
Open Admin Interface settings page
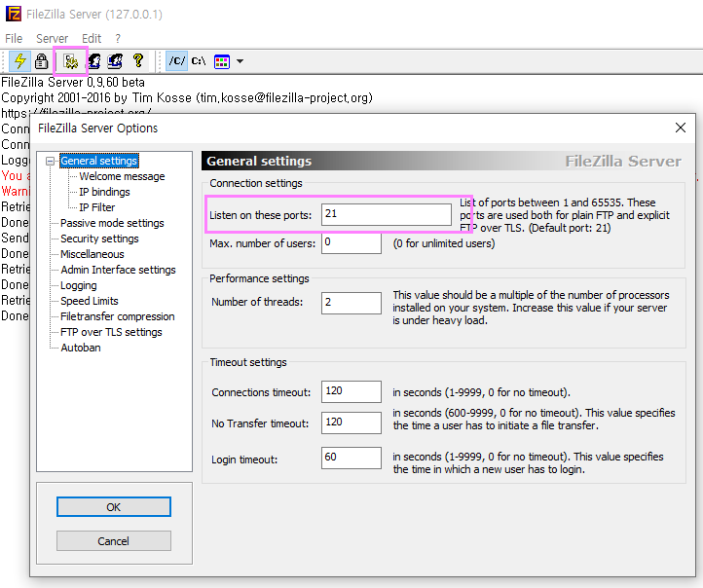[x=119, y=270]
